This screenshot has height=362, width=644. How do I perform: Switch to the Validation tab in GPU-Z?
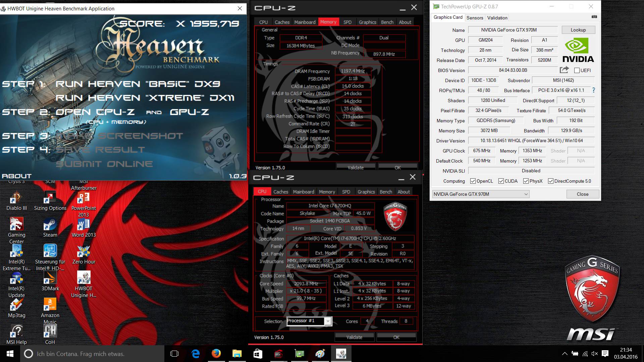pos(497,18)
